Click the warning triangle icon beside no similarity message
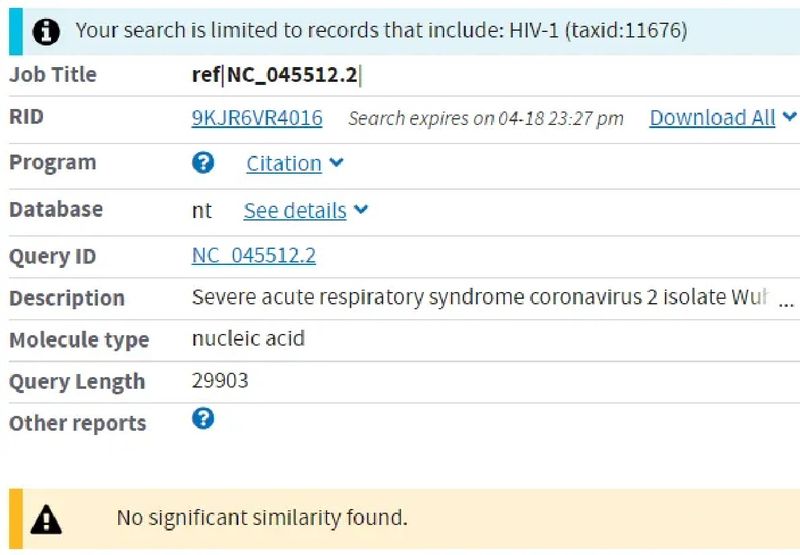This screenshot has width=800, height=555. pos(46,519)
